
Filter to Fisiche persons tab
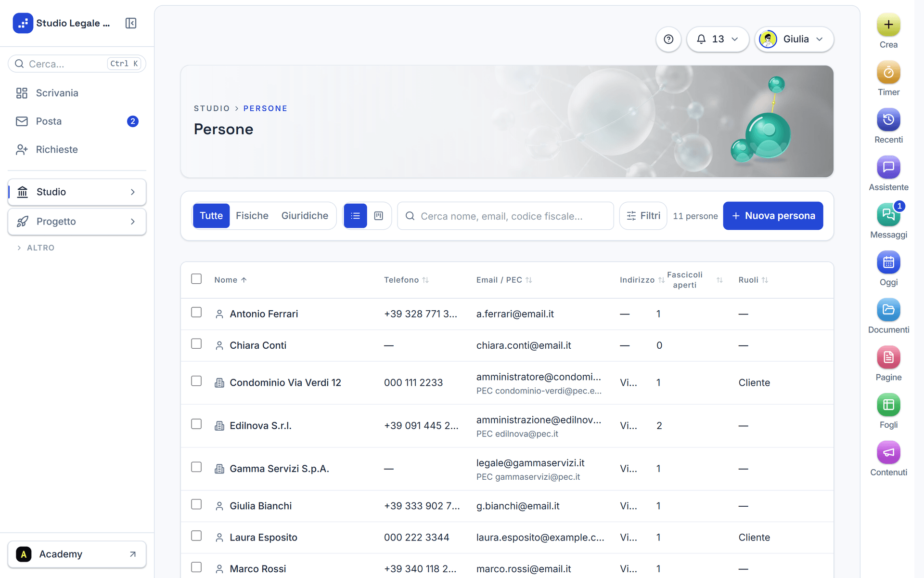click(x=252, y=216)
